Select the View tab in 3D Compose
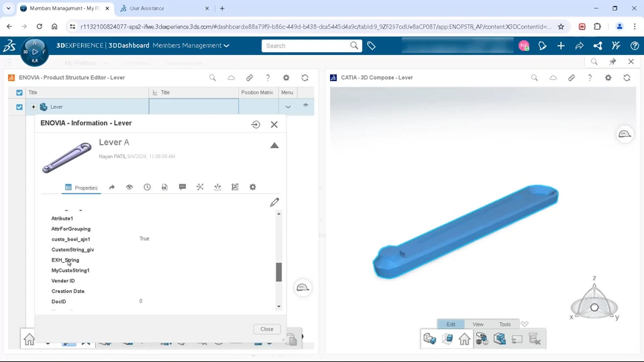The image size is (644, 362). pyautogui.click(x=478, y=324)
